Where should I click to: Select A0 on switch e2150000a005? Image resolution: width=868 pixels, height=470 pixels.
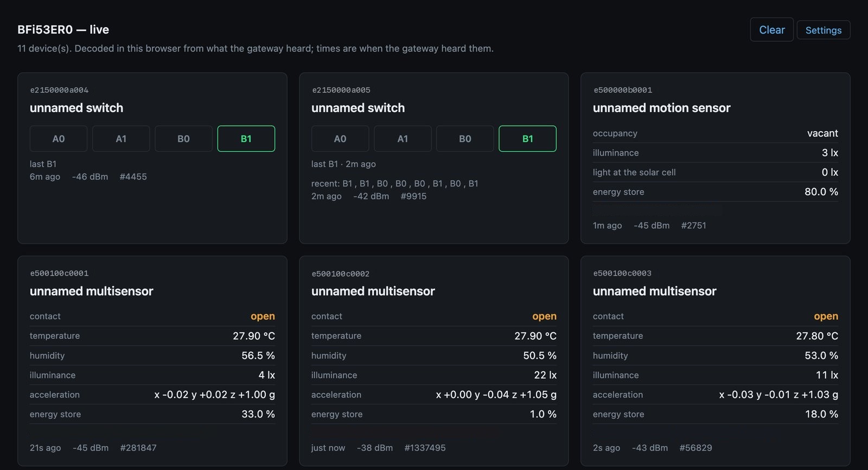[x=340, y=139]
